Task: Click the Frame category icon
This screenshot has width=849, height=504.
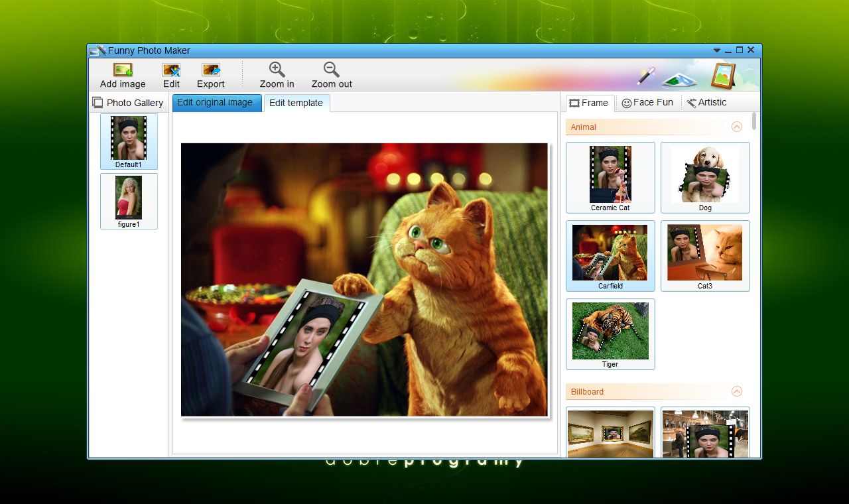Action: coord(574,102)
